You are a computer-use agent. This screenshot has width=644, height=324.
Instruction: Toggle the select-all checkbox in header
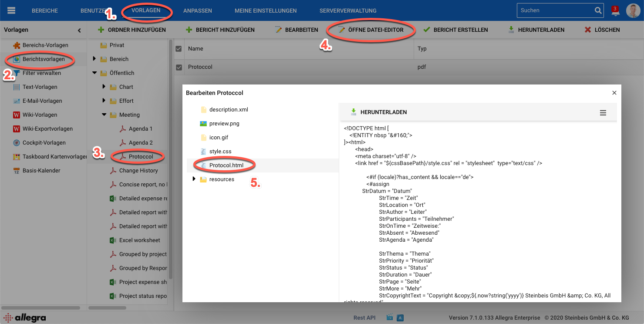click(179, 49)
